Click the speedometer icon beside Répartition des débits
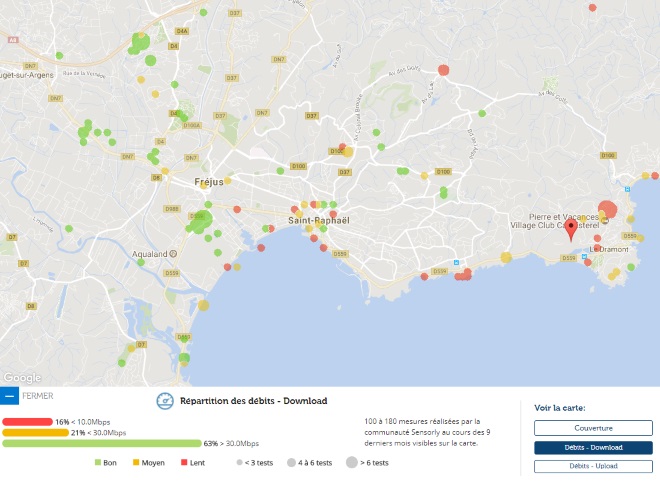 pyautogui.click(x=166, y=400)
